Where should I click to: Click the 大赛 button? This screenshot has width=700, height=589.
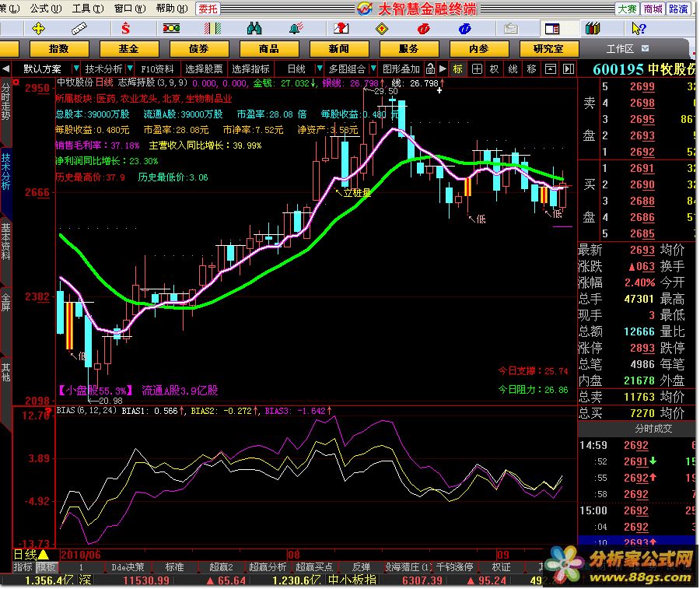click(x=627, y=9)
